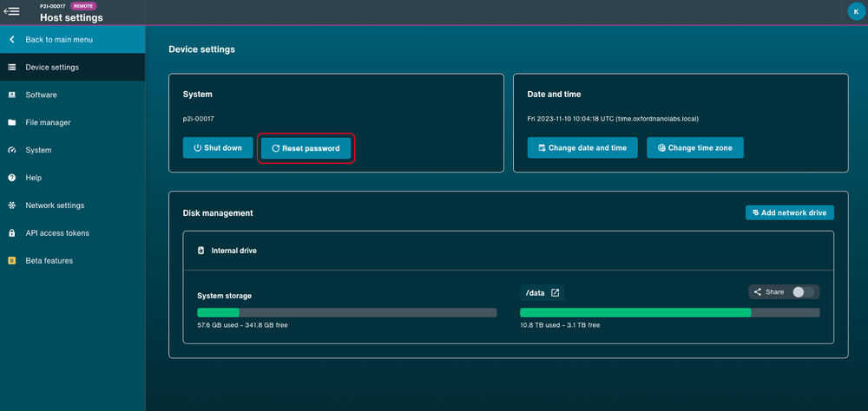868x411 pixels.
Task: Click the /data storage usage bar
Action: [670, 312]
